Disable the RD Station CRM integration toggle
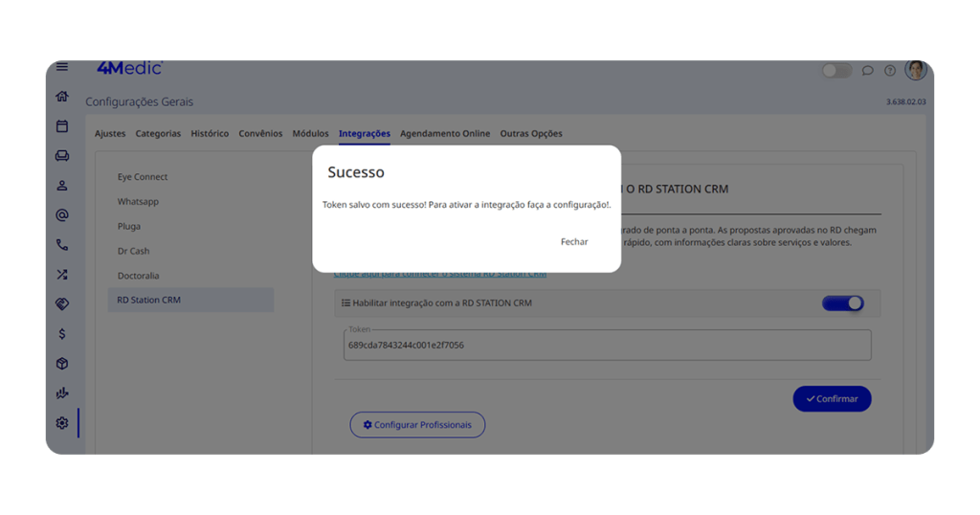The height and width of the screenshot is (515, 980). [842, 303]
